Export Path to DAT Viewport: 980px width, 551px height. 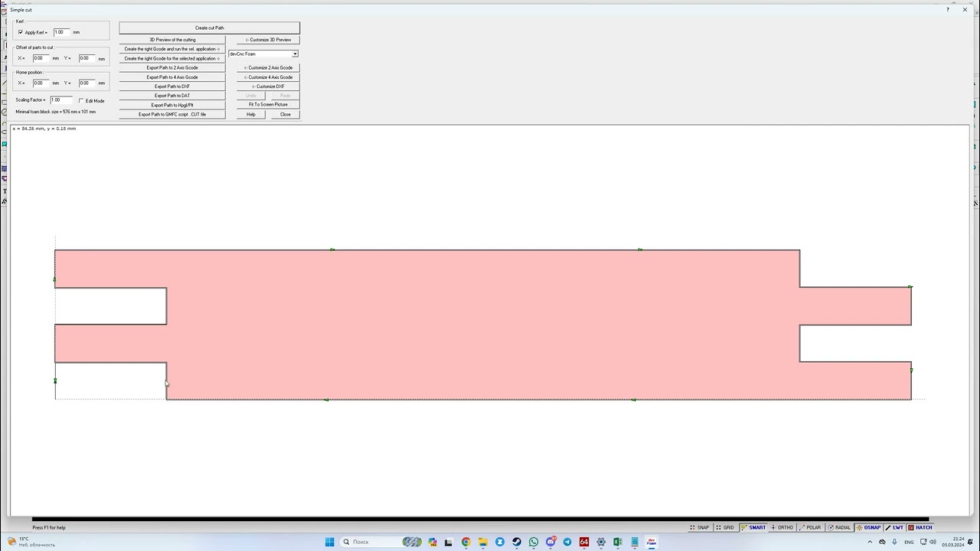172,96
